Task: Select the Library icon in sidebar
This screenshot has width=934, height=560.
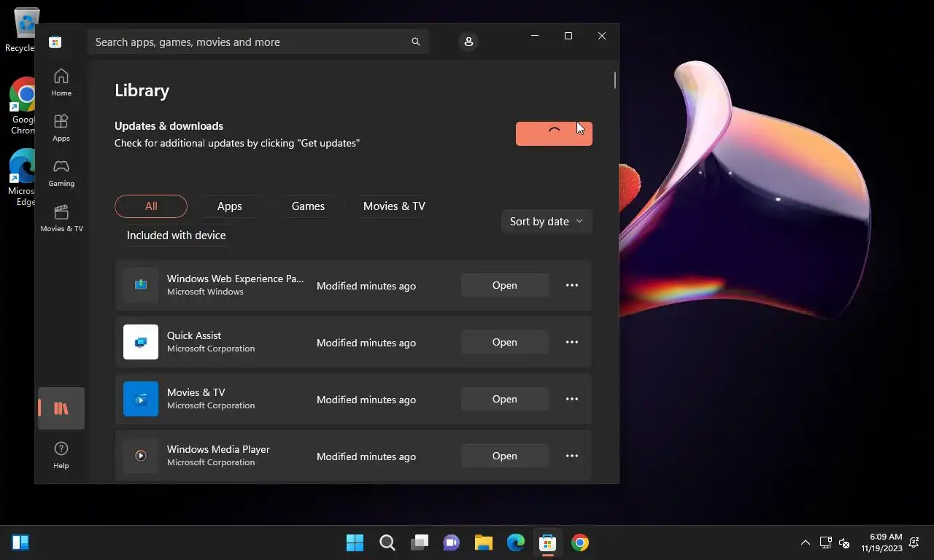Action: coord(61,408)
